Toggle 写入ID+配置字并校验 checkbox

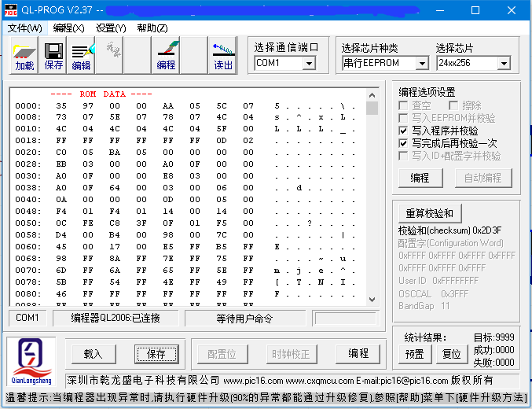403,156
